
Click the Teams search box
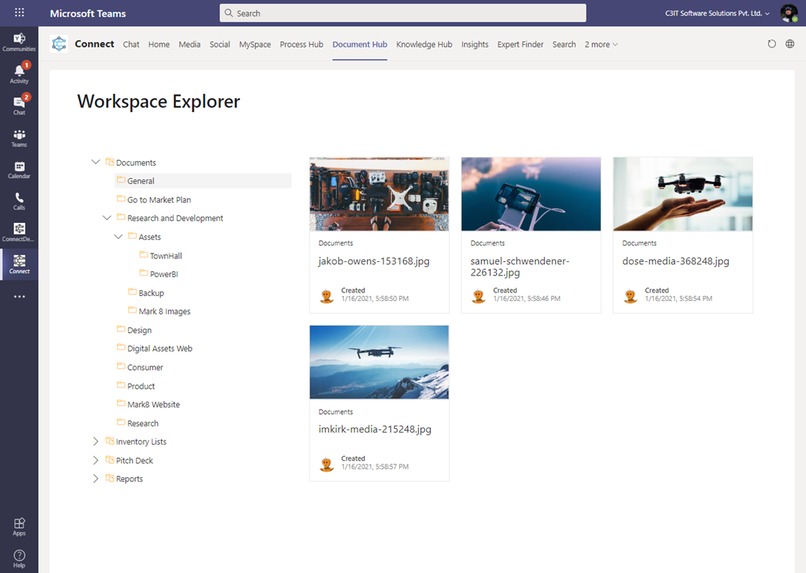(x=402, y=13)
